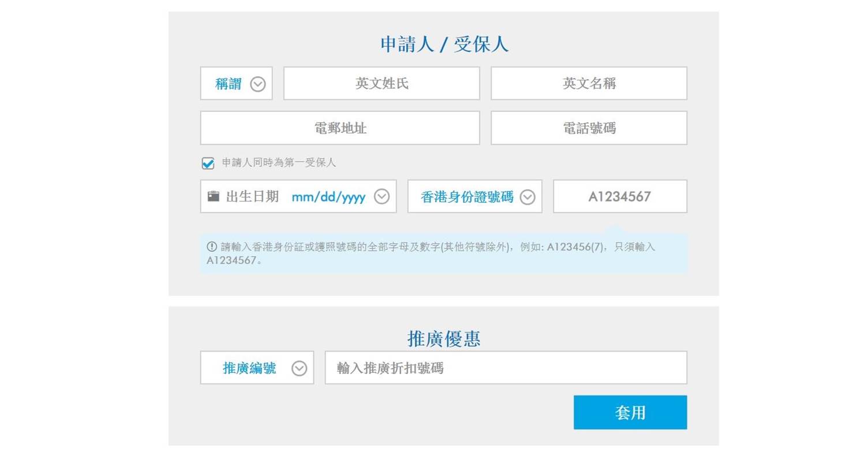The height and width of the screenshot is (452, 868).
Task: Click the 套用 apply button
Action: (x=630, y=412)
